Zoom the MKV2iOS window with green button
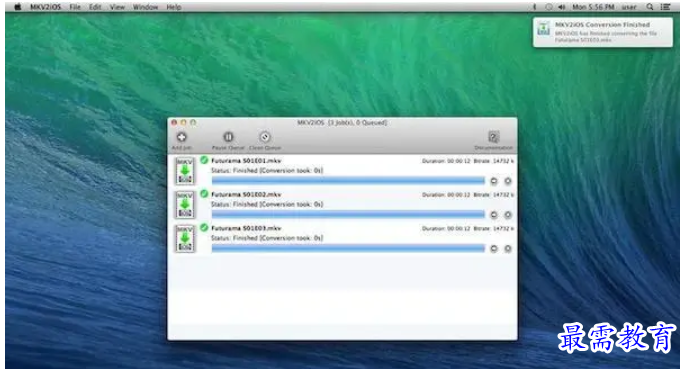The width and height of the screenshot is (682, 369). click(193, 123)
